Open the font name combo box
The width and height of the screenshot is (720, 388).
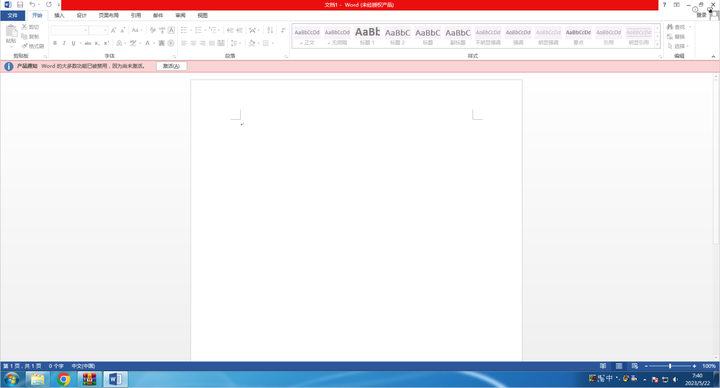point(69,30)
